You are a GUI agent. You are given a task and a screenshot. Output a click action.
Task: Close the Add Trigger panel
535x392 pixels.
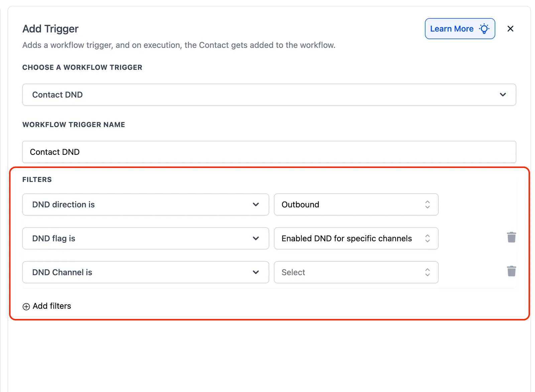click(510, 29)
